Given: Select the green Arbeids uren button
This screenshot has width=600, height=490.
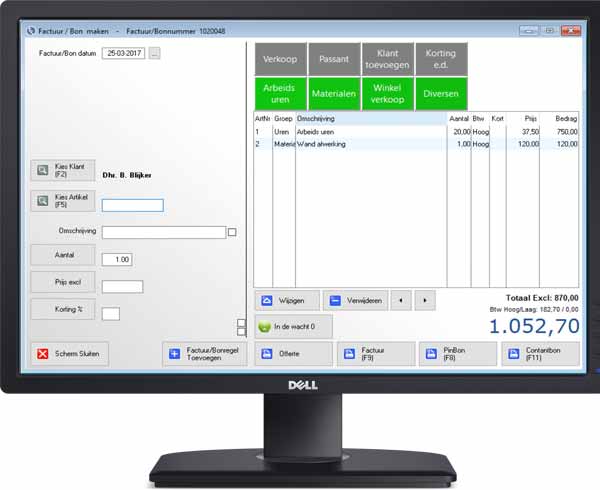Looking at the screenshot, I should tap(280, 94).
